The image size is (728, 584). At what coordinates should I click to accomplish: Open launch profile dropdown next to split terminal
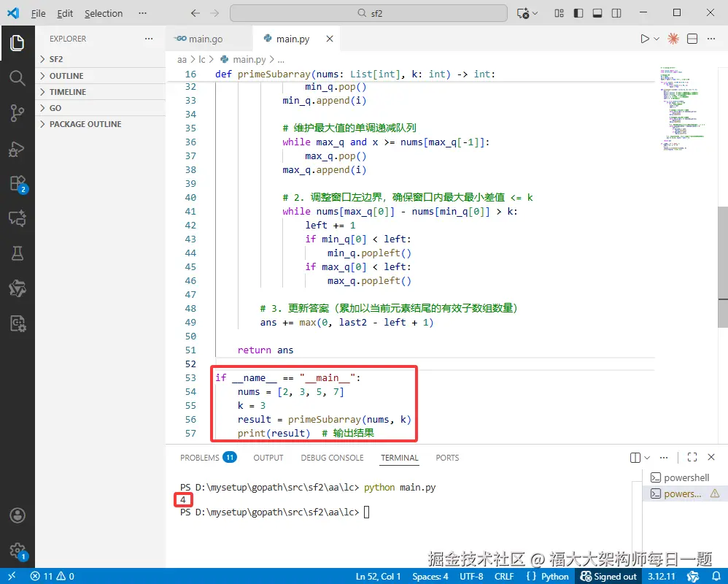pyautogui.click(x=647, y=458)
